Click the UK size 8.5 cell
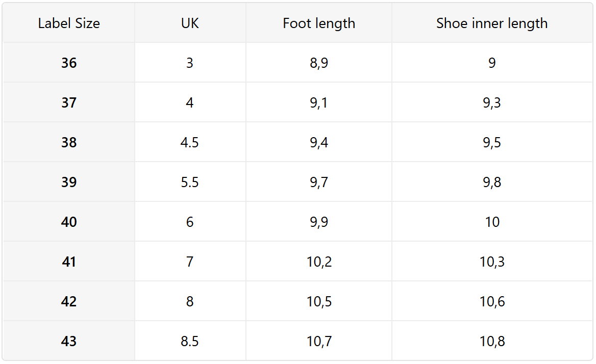Image resolution: width=596 pixels, height=364 pixels. pyautogui.click(x=190, y=342)
